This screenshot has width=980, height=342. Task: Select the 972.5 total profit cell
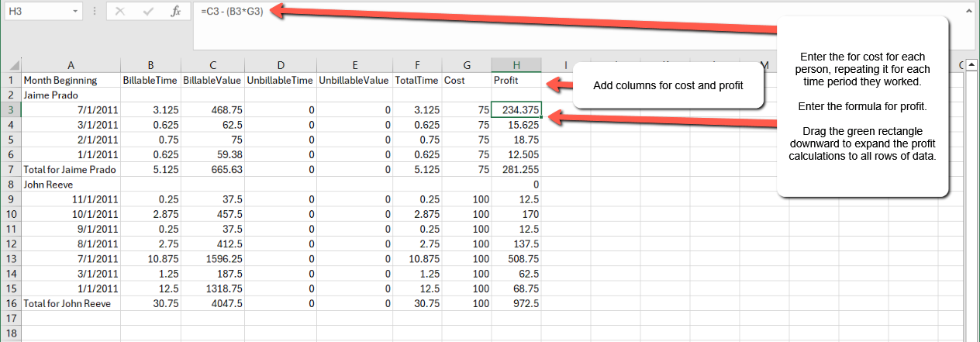click(x=516, y=303)
